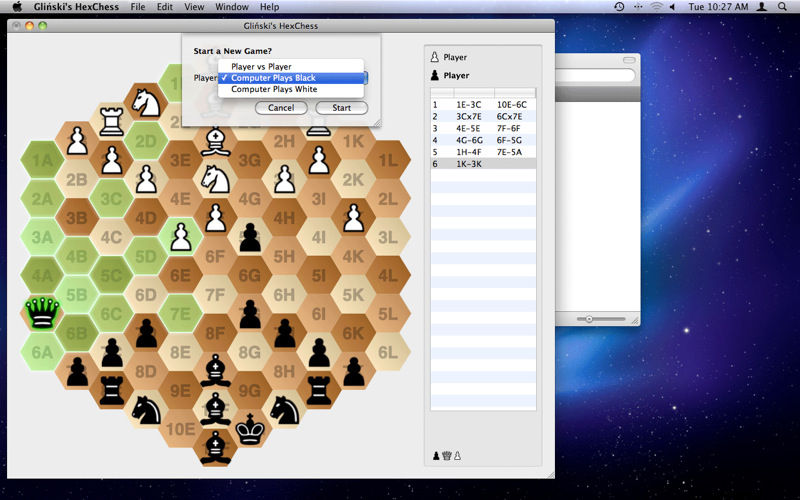The height and width of the screenshot is (500, 800).
Task: Select the white pawn beside the 3L cell
Action: click(354, 218)
